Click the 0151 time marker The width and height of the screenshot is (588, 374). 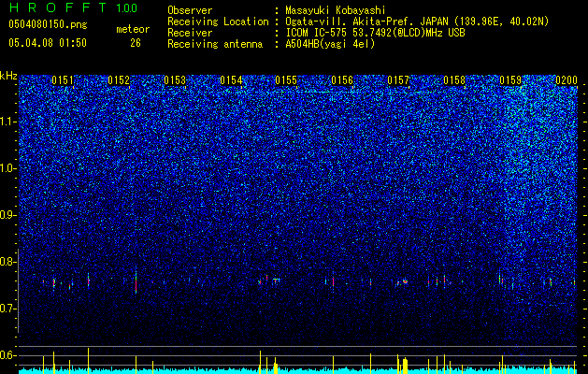(63, 80)
